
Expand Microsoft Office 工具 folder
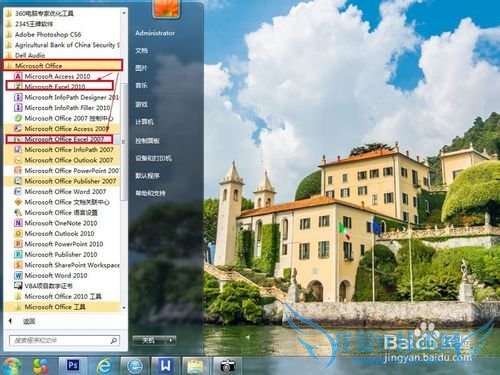pyautogui.click(x=62, y=307)
